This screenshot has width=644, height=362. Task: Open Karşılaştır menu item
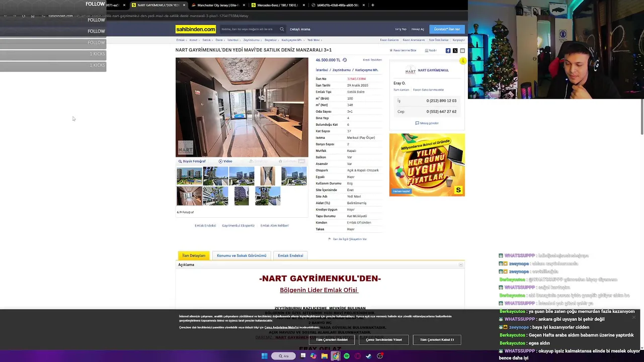pos(458,40)
